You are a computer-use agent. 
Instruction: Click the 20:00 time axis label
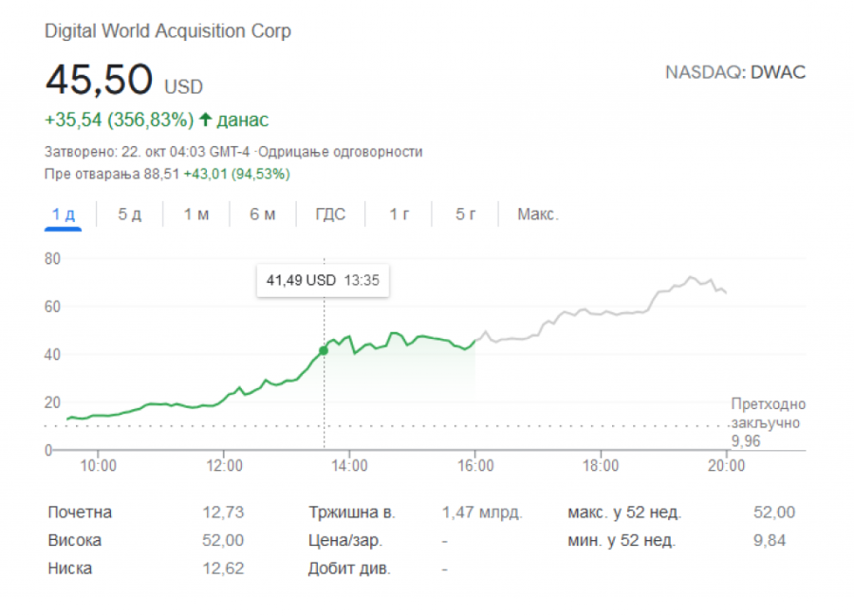pos(726,465)
